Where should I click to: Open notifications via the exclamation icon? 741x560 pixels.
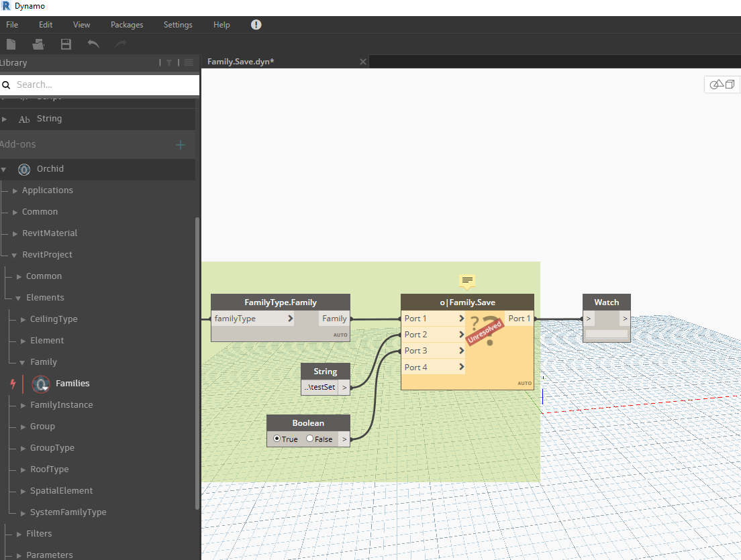[x=256, y=25]
